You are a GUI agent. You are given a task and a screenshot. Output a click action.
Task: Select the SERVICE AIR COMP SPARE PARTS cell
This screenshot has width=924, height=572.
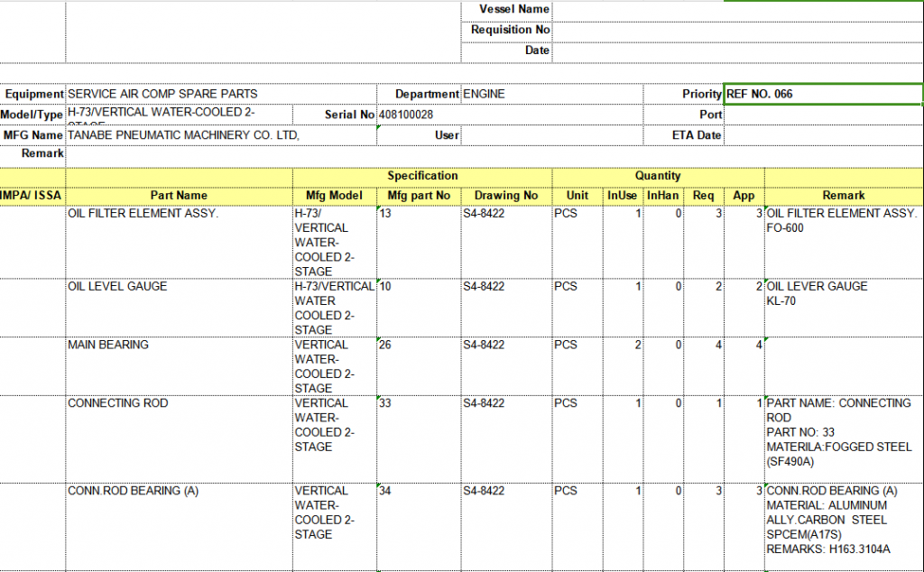(220, 94)
